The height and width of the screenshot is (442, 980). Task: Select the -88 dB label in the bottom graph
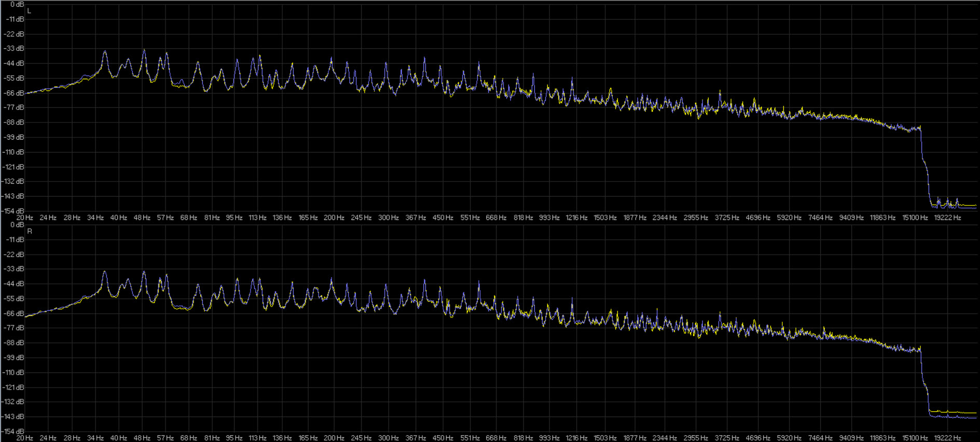(x=15, y=343)
